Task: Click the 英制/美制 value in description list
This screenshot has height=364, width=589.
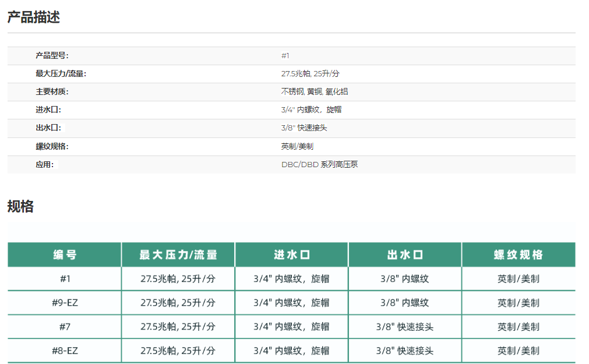Action: pyautogui.click(x=297, y=147)
